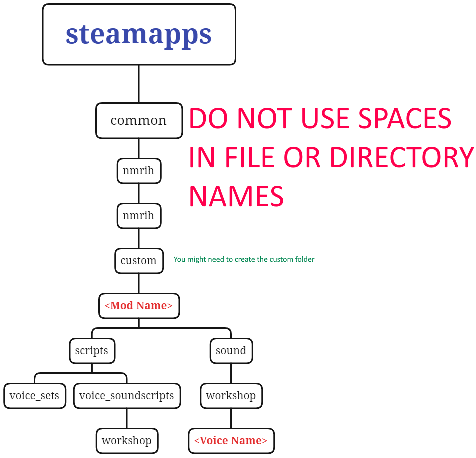Screen dimensions: 476x458
Task: Select workshop node under voice_soundscripts
Action: coord(127,440)
